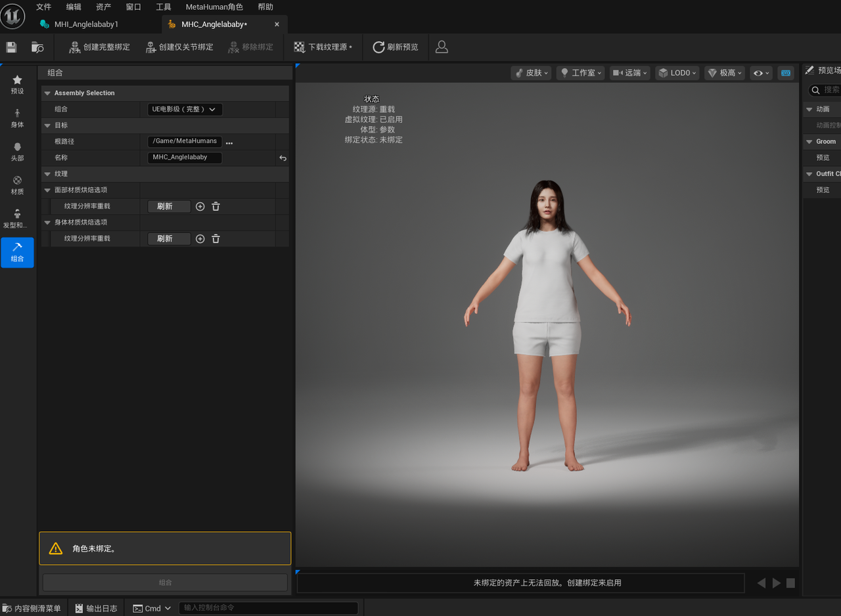The height and width of the screenshot is (616, 841).
Task: Click 刷新 under 身体材质烘焙选项
Action: tap(169, 238)
